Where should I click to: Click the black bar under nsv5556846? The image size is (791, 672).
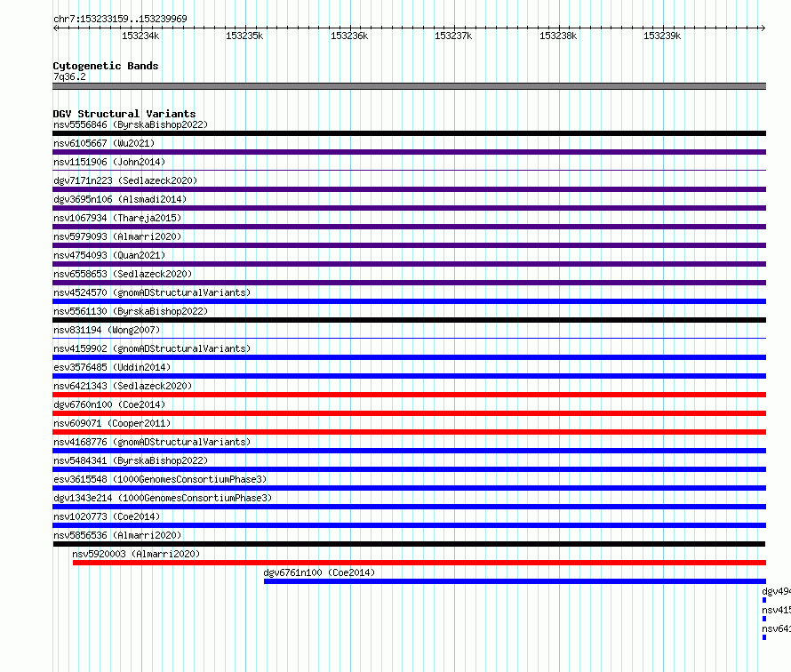tap(409, 133)
